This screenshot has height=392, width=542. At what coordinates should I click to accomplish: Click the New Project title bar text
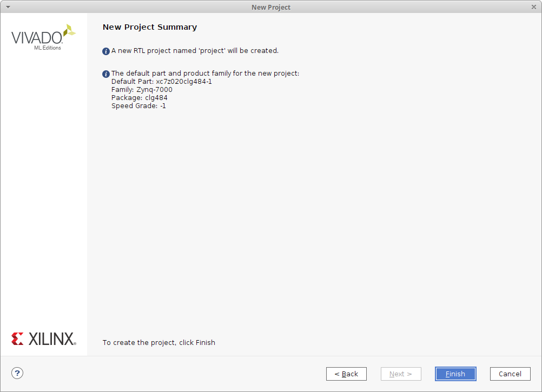[271, 7]
